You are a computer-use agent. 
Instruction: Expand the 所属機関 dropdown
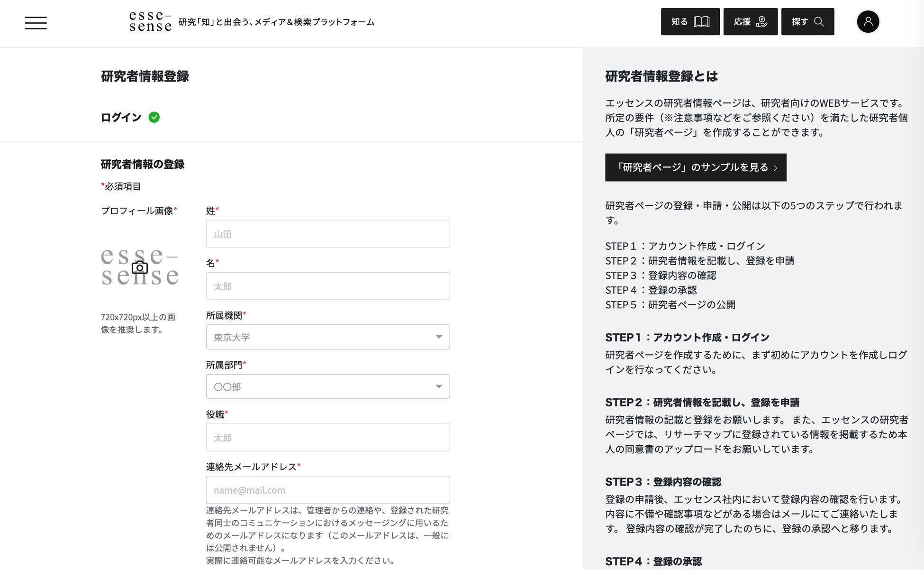click(x=327, y=337)
